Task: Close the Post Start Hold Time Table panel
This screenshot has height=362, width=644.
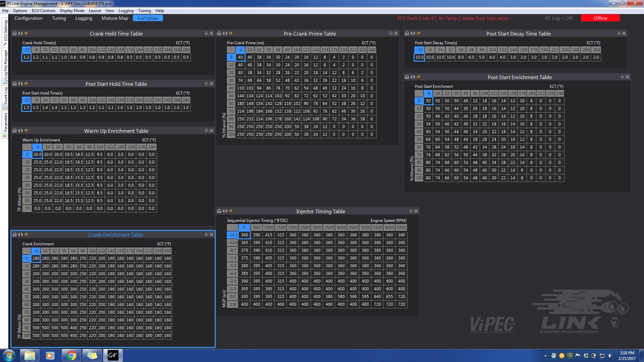Action: tap(211, 84)
